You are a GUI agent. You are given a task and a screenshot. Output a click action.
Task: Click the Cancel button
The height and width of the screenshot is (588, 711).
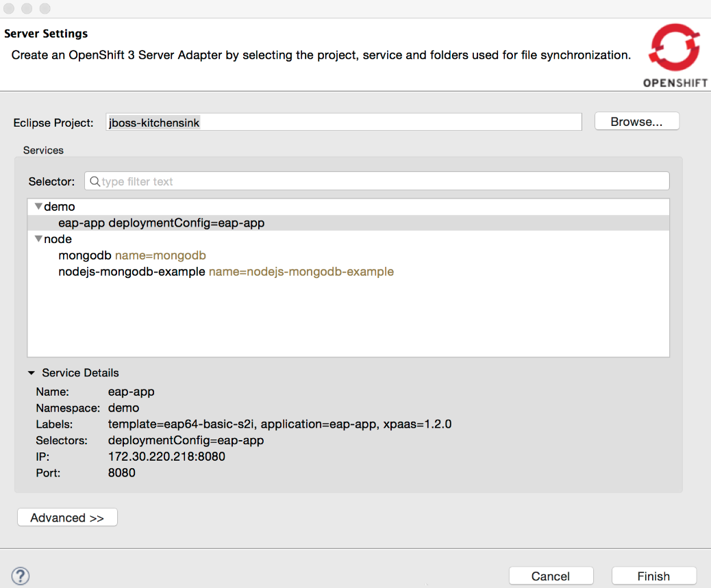(551, 576)
